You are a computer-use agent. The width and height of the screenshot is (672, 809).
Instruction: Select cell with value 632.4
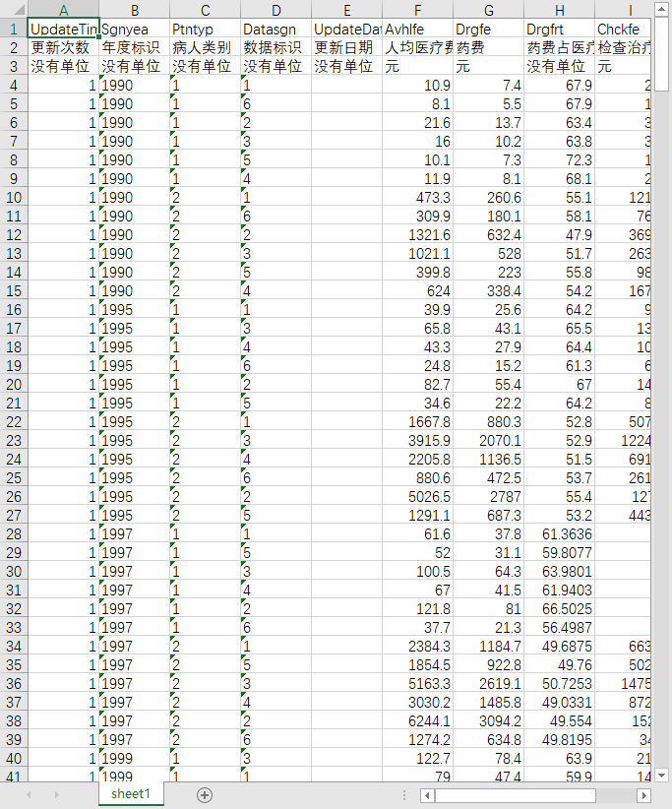[488, 235]
